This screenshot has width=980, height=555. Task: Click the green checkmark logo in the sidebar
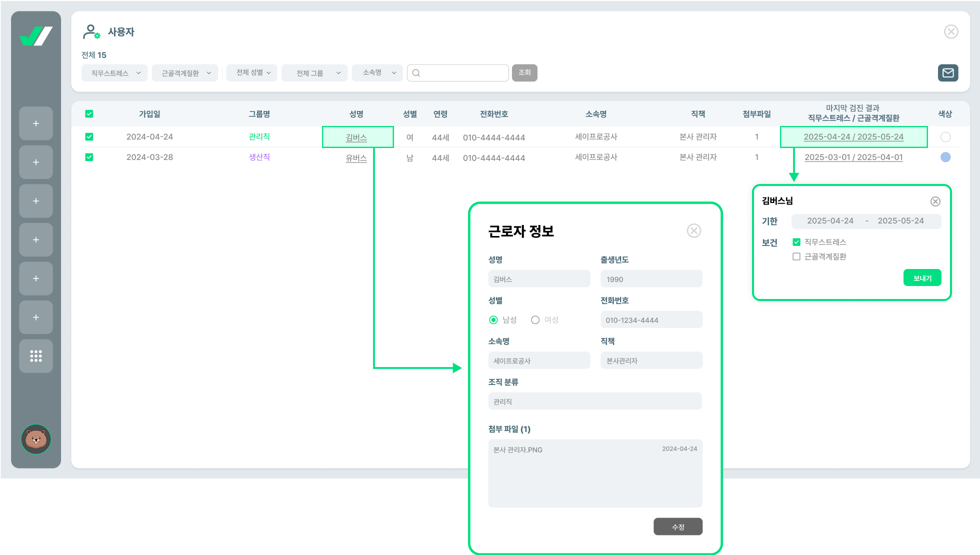click(x=36, y=36)
